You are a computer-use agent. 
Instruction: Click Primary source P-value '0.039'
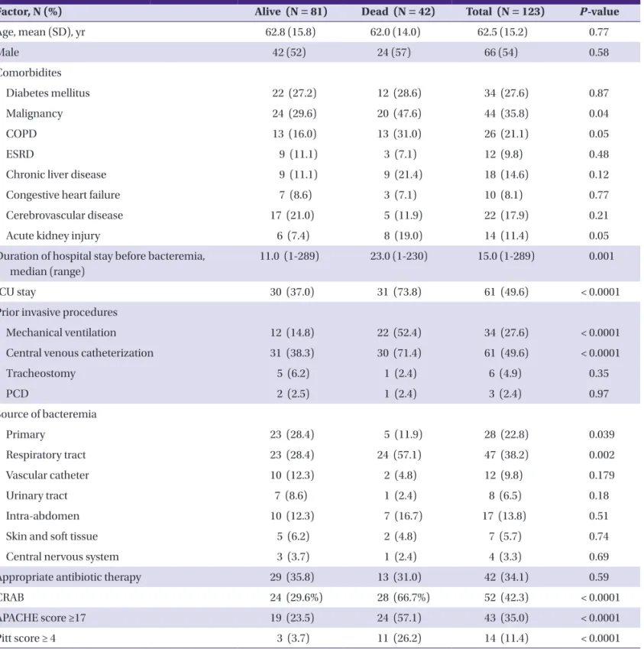[601, 434]
